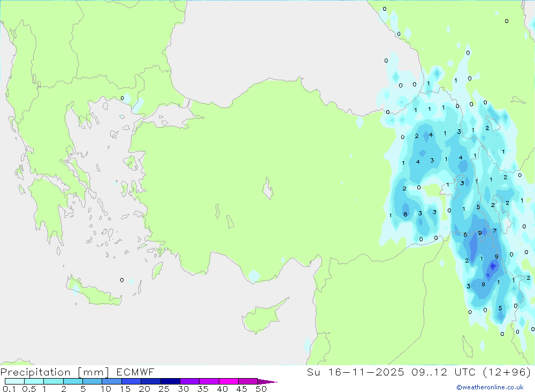Pick the 15–20 mm legend swatch
Screen dimensions: 535x392
[x=131, y=381]
